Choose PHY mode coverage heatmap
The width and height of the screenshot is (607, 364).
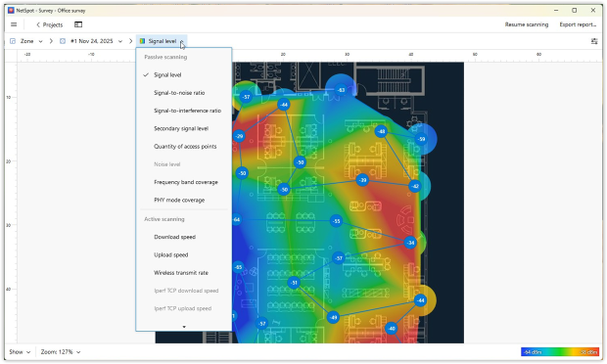click(184, 200)
